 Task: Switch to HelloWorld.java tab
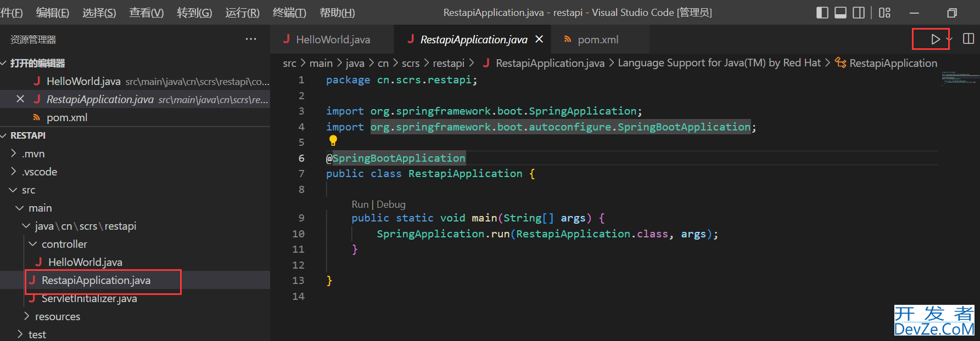[332, 39]
